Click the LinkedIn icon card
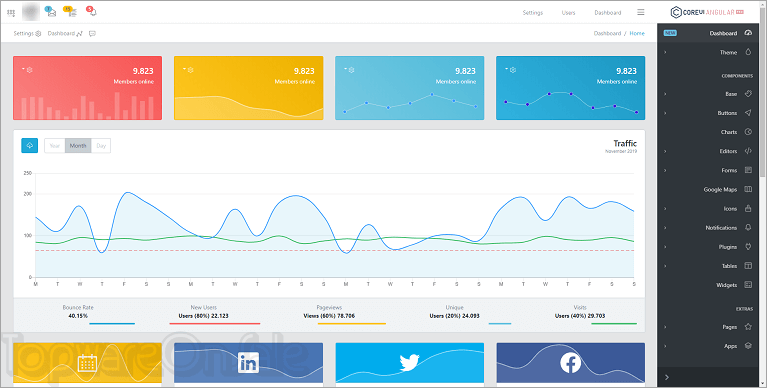 (248, 363)
